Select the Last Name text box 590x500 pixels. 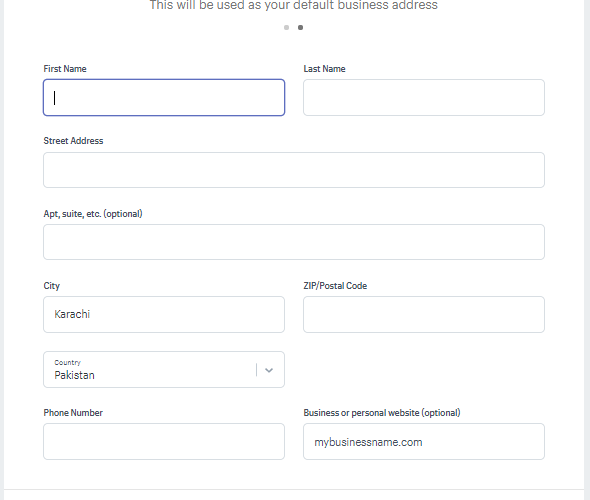coord(424,97)
